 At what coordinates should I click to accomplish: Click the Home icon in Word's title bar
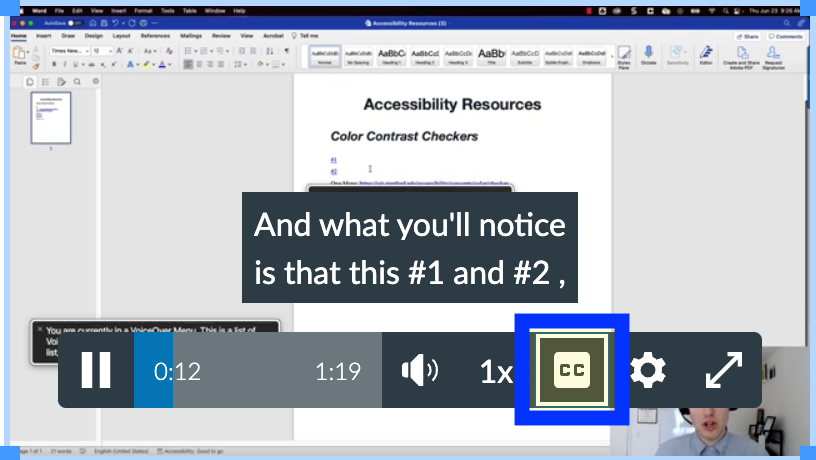tap(93, 23)
